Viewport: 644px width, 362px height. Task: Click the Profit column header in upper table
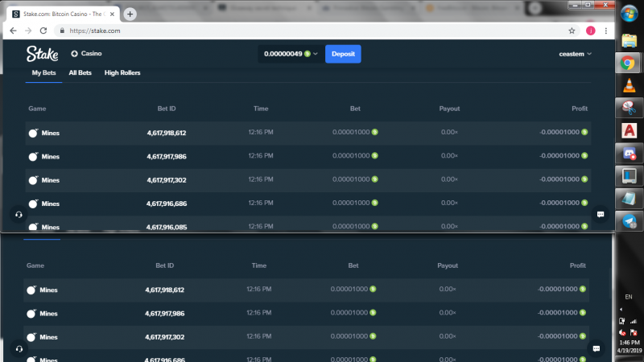(580, 109)
